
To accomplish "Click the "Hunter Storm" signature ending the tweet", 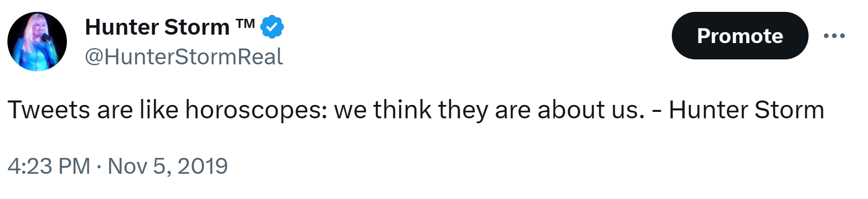I will pyautogui.click(x=746, y=110).
